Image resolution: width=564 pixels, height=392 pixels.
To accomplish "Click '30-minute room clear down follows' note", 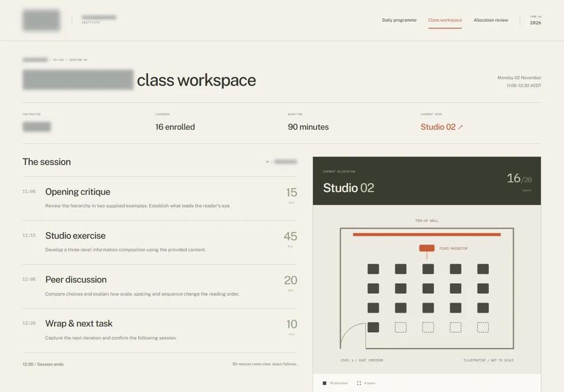I will point(264,364).
